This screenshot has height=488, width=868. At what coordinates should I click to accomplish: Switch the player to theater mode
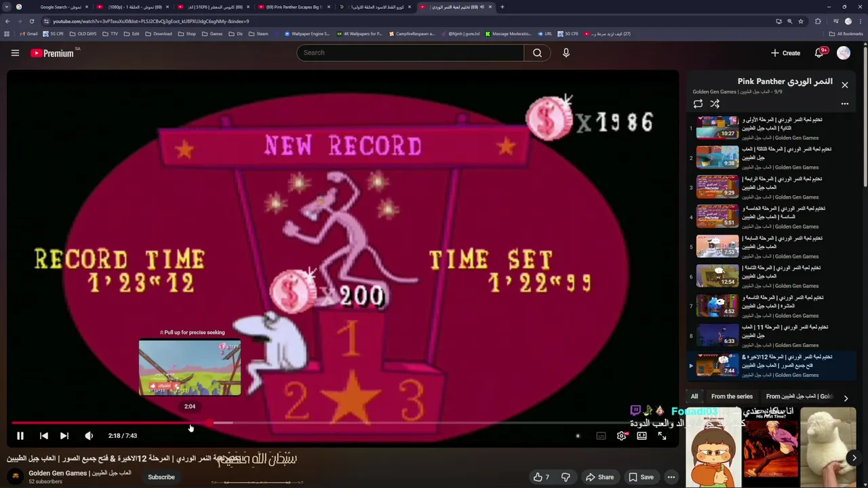coord(642,436)
